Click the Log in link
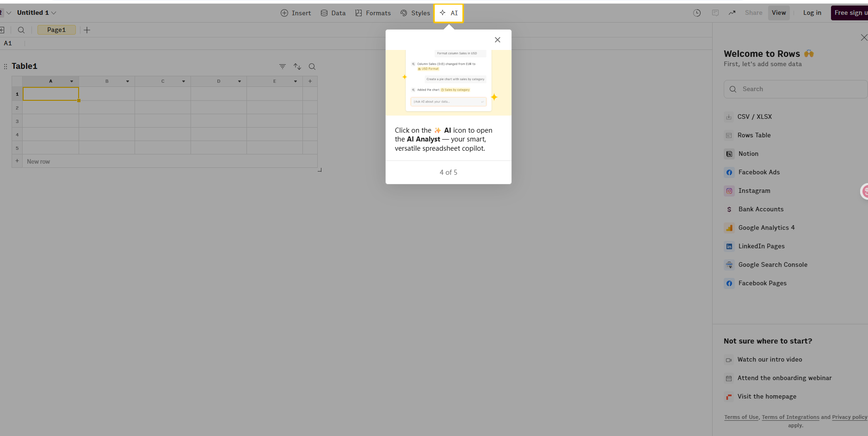The image size is (868, 436). [812, 13]
